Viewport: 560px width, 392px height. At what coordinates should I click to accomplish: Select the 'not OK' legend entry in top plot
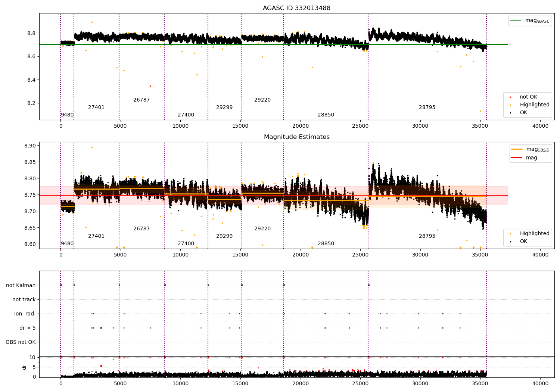tap(528, 97)
